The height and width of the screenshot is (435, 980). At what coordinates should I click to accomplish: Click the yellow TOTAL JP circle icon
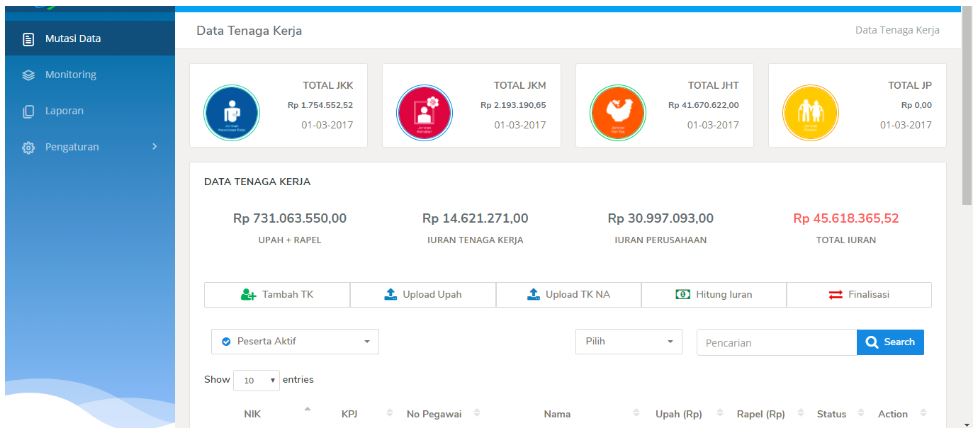pyautogui.click(x=811, y=112)
